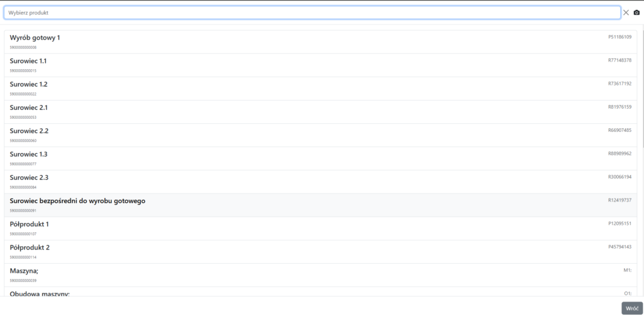
Task: Click barcode 5900000000107 under Półprodukt 1
Action: point(23,234)
